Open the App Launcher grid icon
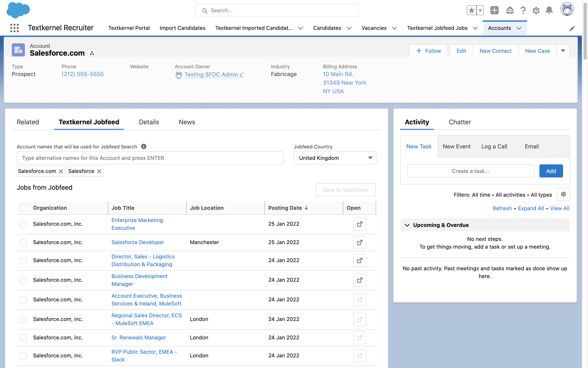588x368 pixels. [14, 28]
